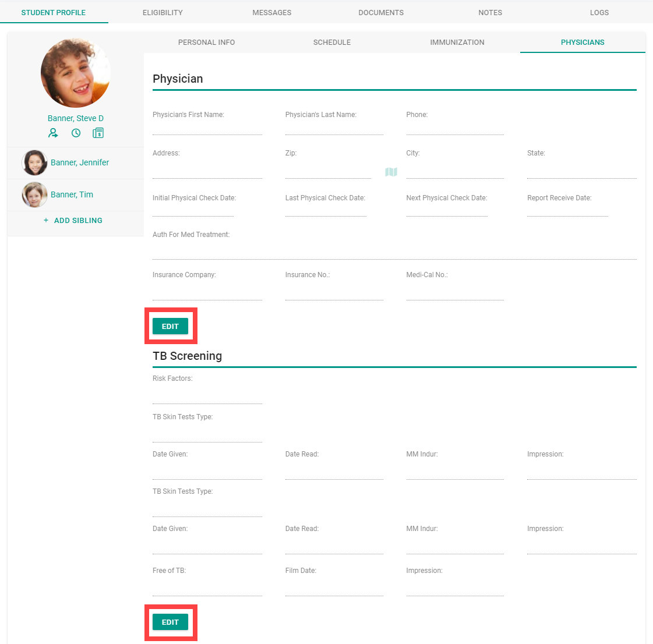This screenshot has height=644, width=653.
Task: Click Edit button under TB Screening
Action: click(170, 622)
